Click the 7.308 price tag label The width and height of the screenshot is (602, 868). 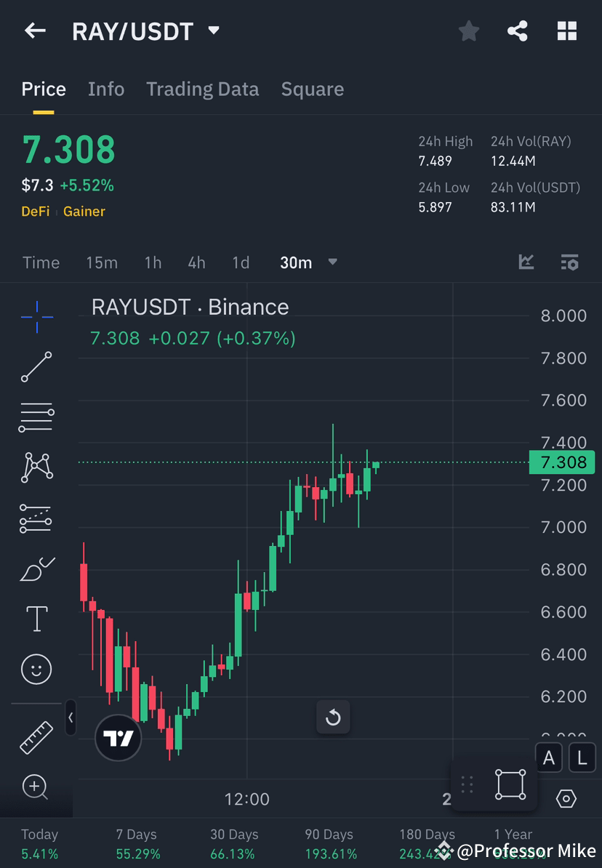561,462
